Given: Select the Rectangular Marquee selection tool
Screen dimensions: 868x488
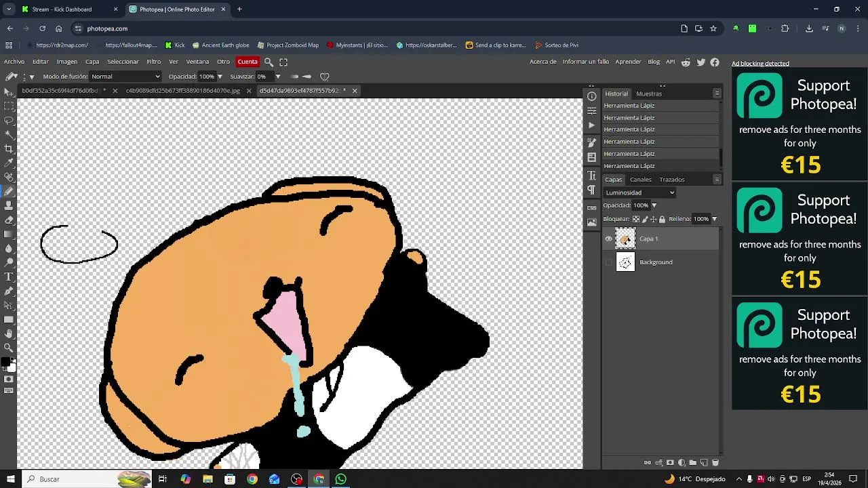Looking at the screenshot, I should [9, 106].
